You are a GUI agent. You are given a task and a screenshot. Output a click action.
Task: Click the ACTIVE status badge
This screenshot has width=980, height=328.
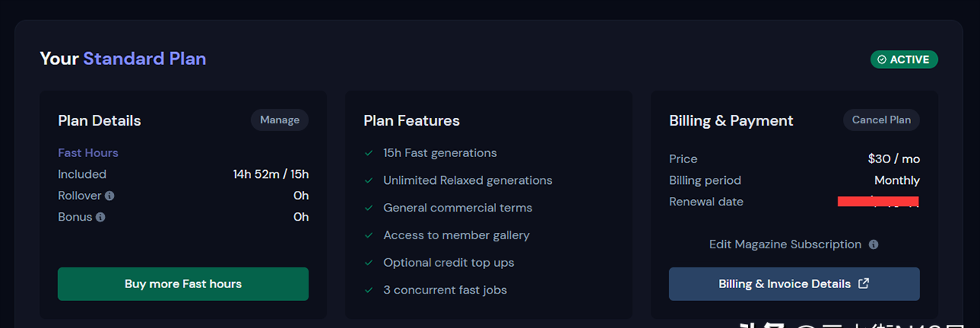[904, 60]
